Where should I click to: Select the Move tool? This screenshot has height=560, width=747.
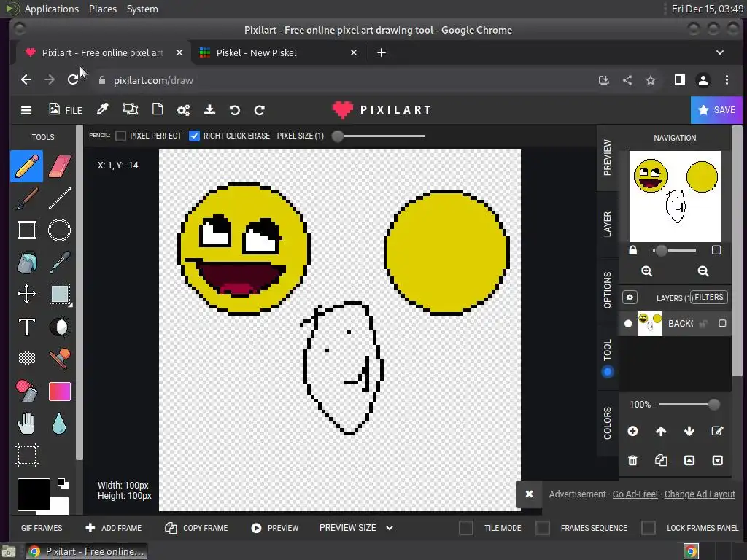click(x=27, y=294)
